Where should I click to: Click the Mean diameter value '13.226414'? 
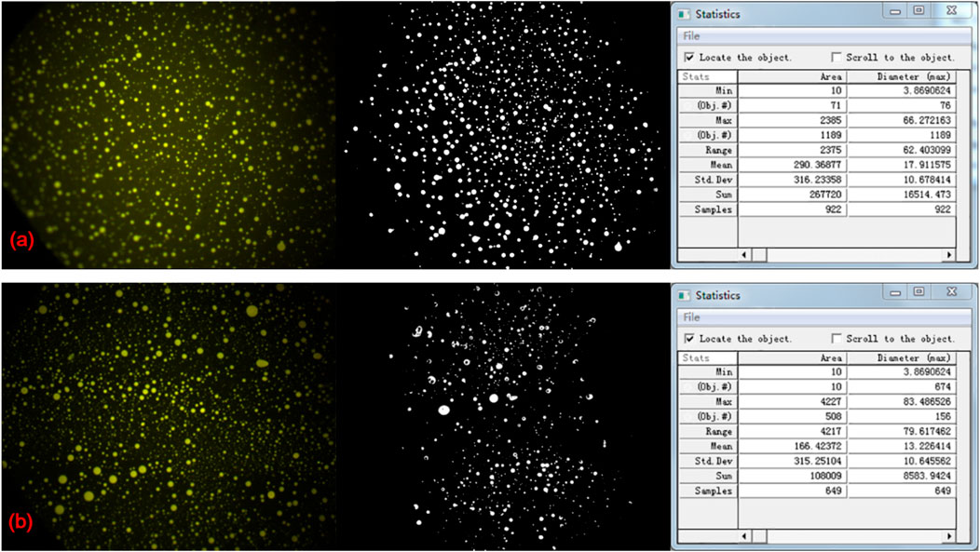click(926, 447)
